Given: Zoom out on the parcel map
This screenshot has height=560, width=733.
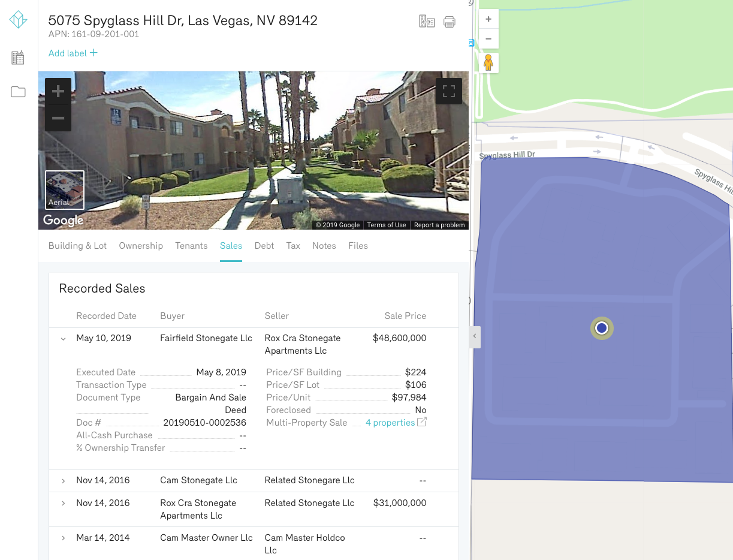Looking at the screenshot, I should point(488,38).
